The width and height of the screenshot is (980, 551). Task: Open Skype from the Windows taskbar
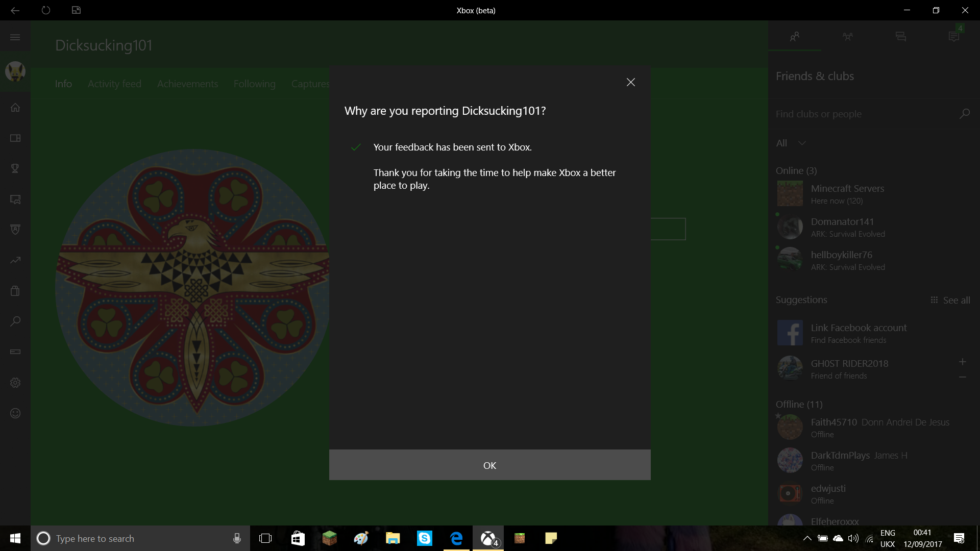(x=425, y=538)
